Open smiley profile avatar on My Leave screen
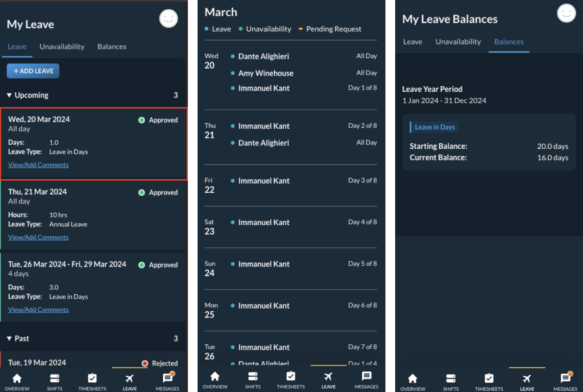The image size is (583, 392). [x=168, y=19]
